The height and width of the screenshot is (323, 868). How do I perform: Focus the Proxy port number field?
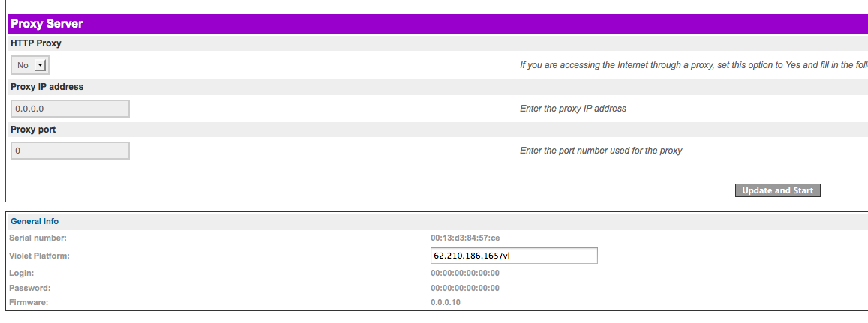click(x=70, y=151)
